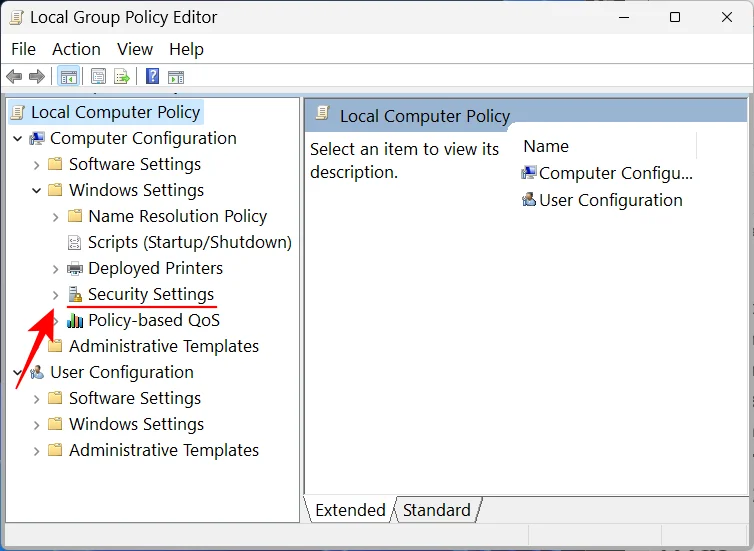This screenshot has height=551, width=754.
Task: Expand the Name Resolution Policy node
Action: [x=56, y=216]
